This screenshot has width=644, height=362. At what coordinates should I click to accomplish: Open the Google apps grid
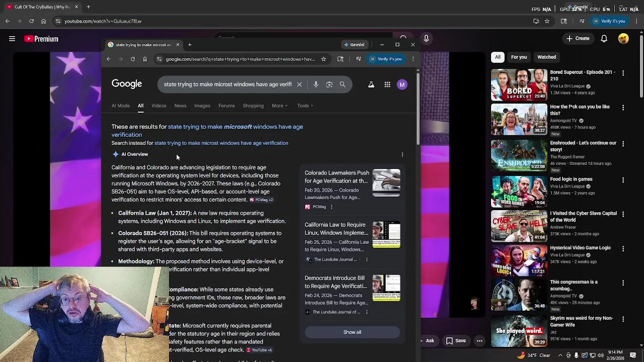387,84
